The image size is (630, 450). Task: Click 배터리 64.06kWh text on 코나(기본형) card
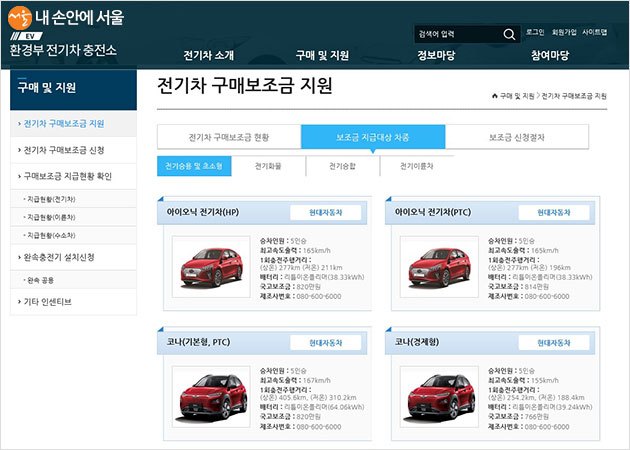(312, 407)
